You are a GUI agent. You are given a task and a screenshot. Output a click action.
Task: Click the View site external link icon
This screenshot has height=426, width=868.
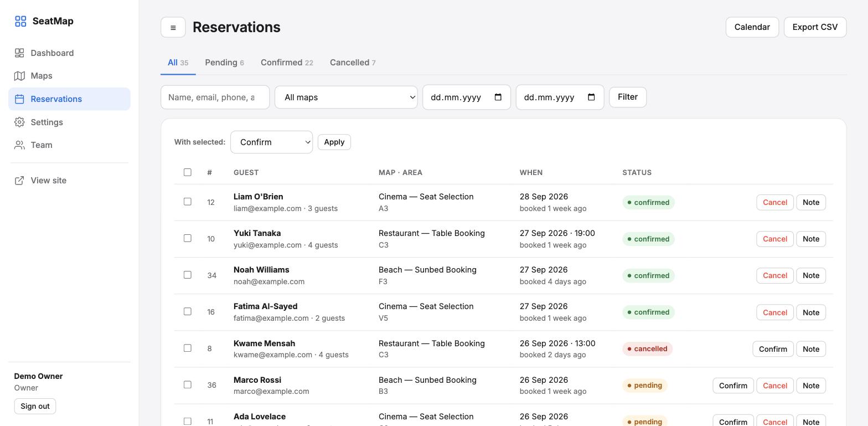point(19,181)
